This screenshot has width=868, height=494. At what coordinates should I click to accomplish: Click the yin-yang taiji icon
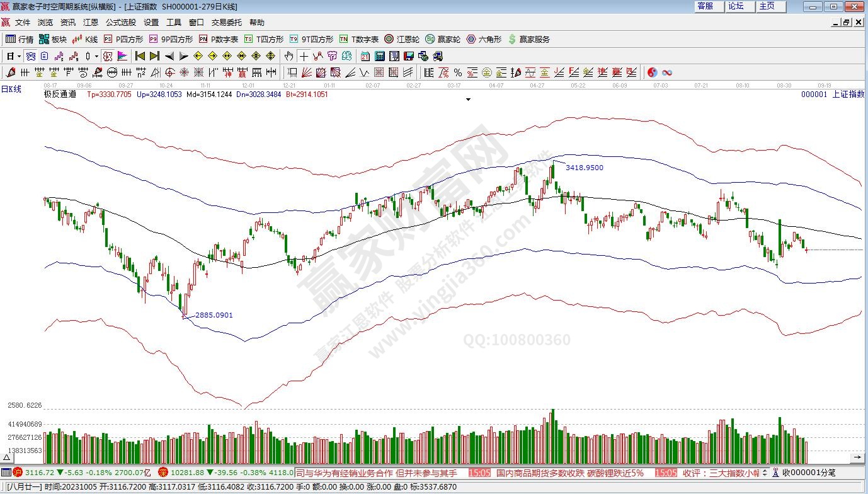[x=652, y=72]
